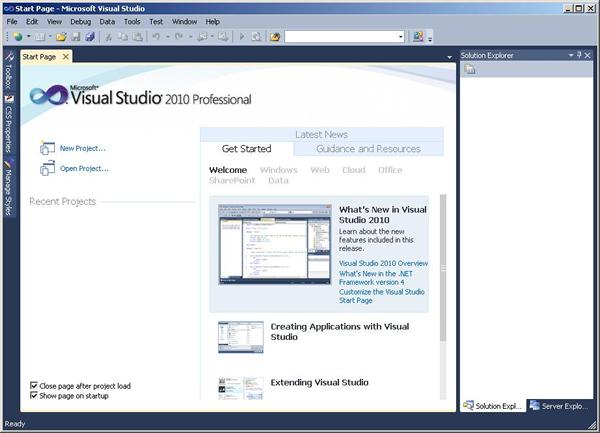
Task: Click the Navigate Backward toolbar icon
Action: [202, 37]
